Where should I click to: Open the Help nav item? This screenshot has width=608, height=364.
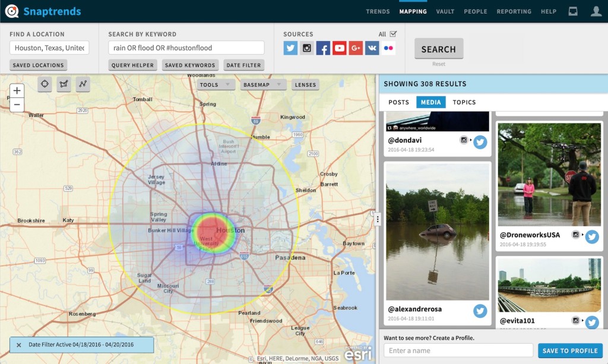pos(549,12)
